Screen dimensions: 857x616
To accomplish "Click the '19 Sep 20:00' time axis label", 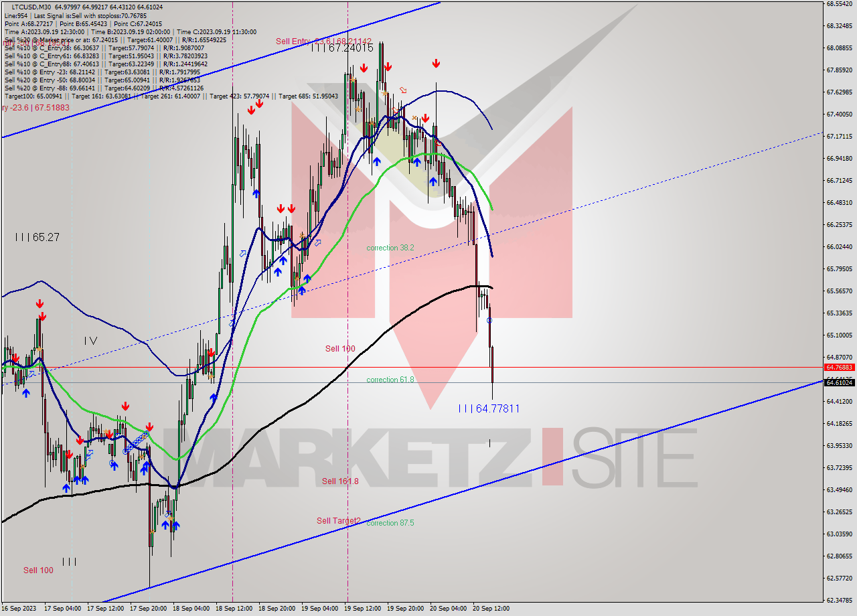I will pyautogui.click(x=406, y=609).
